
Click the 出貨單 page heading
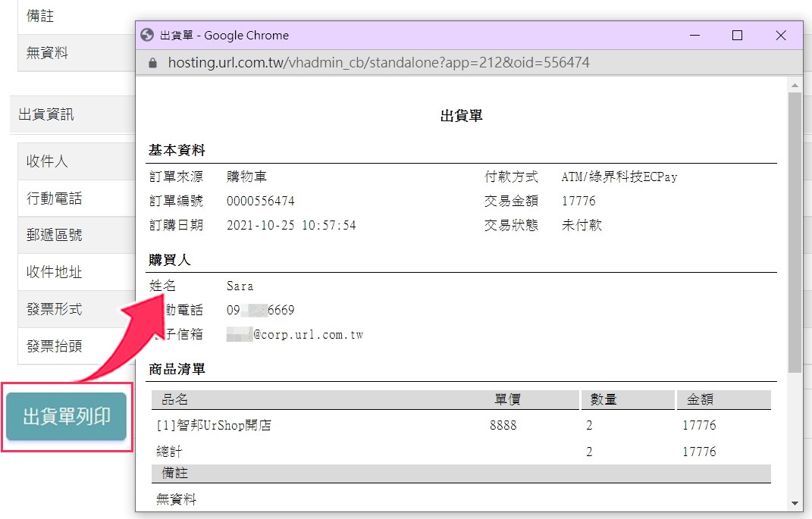pos(462,115)
